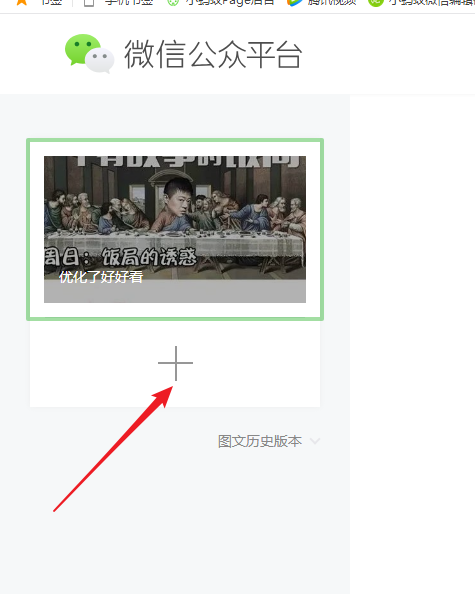The width and height of the screenshot is (475, 594).
Task: Click the orange bookmark star icon
Action: point(22,2)
